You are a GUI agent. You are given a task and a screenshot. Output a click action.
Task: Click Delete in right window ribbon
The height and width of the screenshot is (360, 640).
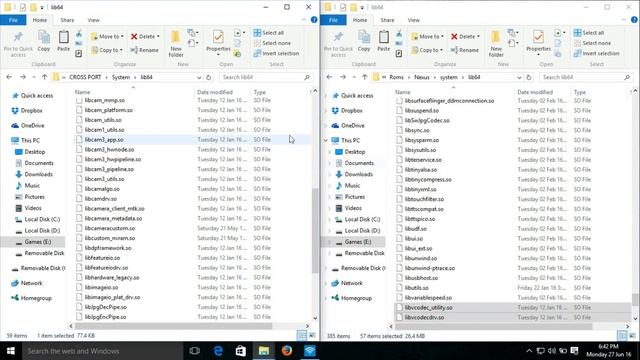pyautogui.click(x=465, y=36)
